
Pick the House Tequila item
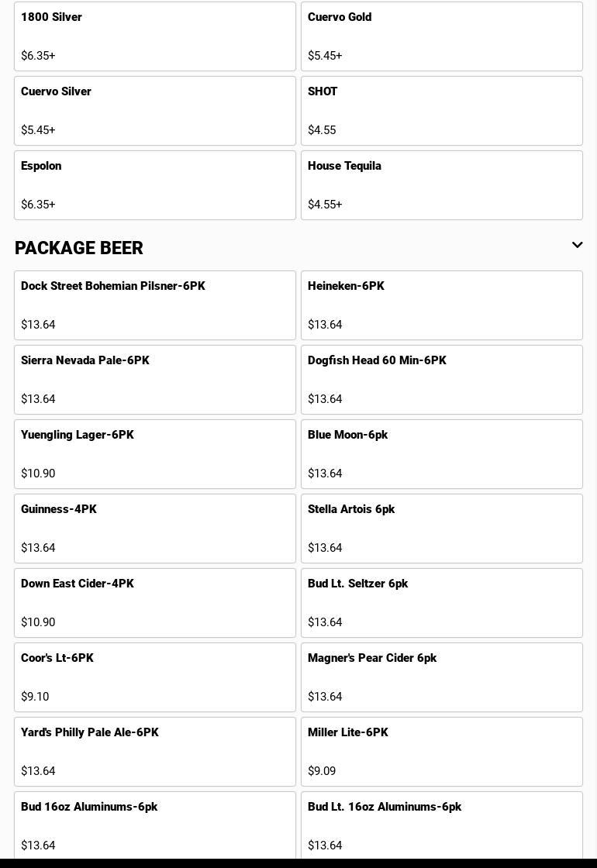tap(441, 185)
